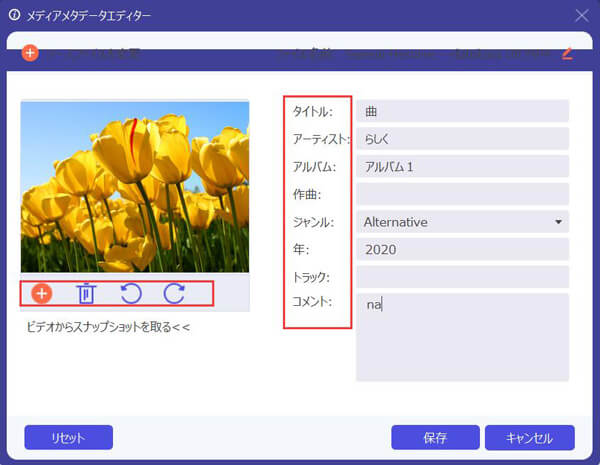Rotate the cover image counterclockwise

coord(130,294)
